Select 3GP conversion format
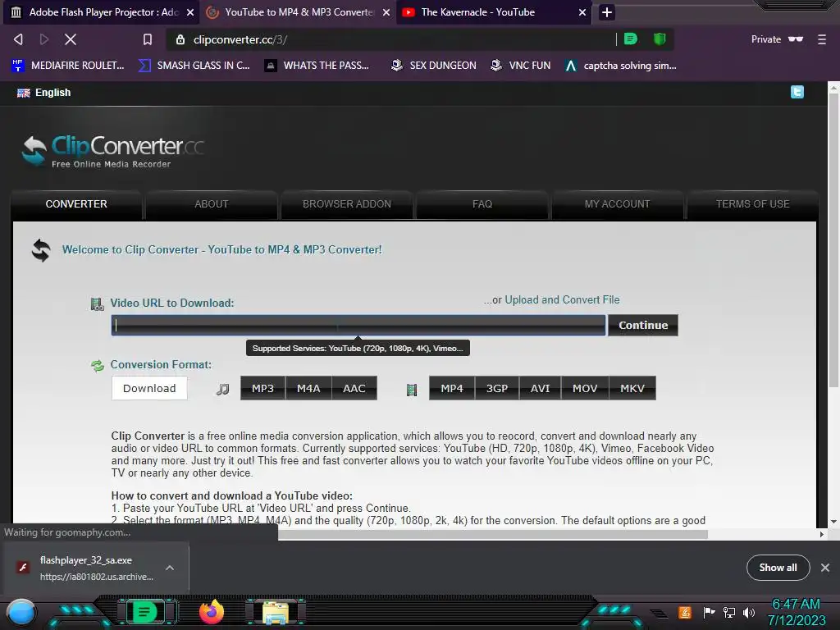The height and width of the screenshot is (630, 840). tap(496, 388)
